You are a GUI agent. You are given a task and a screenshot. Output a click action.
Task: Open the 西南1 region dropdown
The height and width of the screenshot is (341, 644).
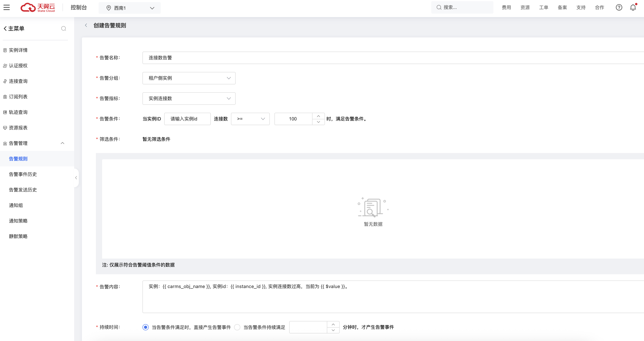[129, 8]
